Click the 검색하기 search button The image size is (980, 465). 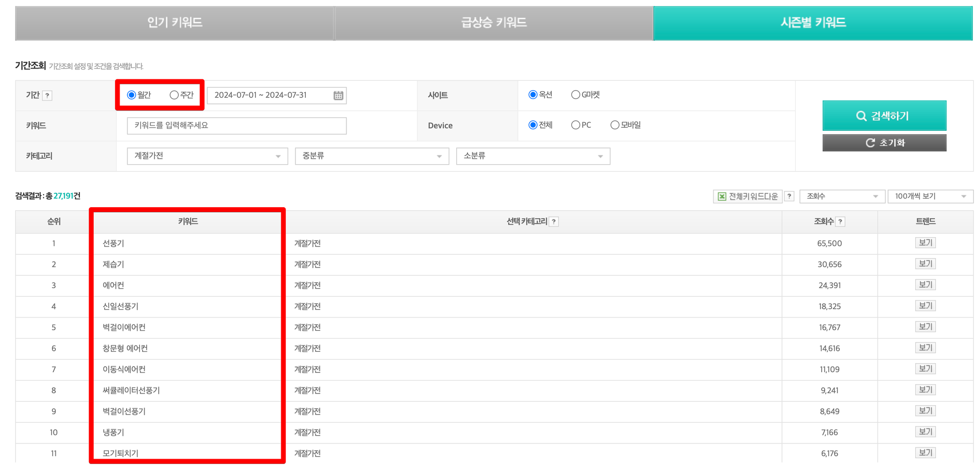coord(884,116)
